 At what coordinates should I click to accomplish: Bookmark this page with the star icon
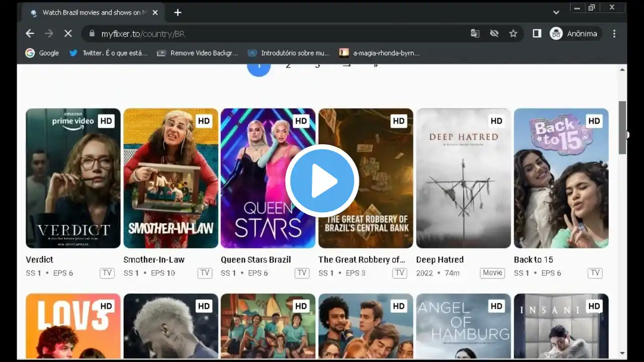[513, 34]
